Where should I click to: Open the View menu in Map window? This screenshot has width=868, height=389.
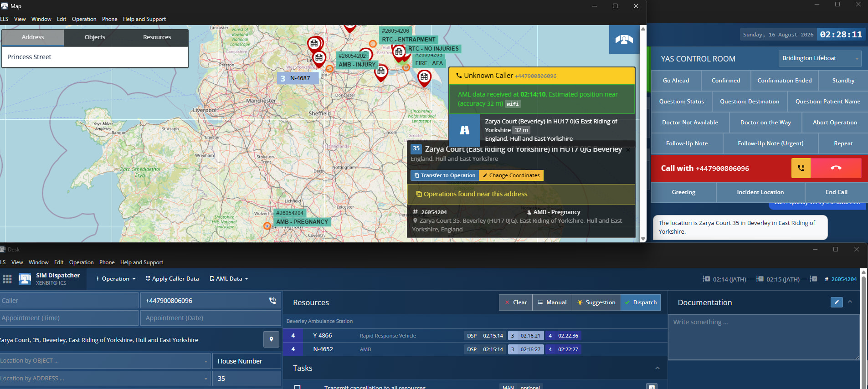tap(20, 19)
